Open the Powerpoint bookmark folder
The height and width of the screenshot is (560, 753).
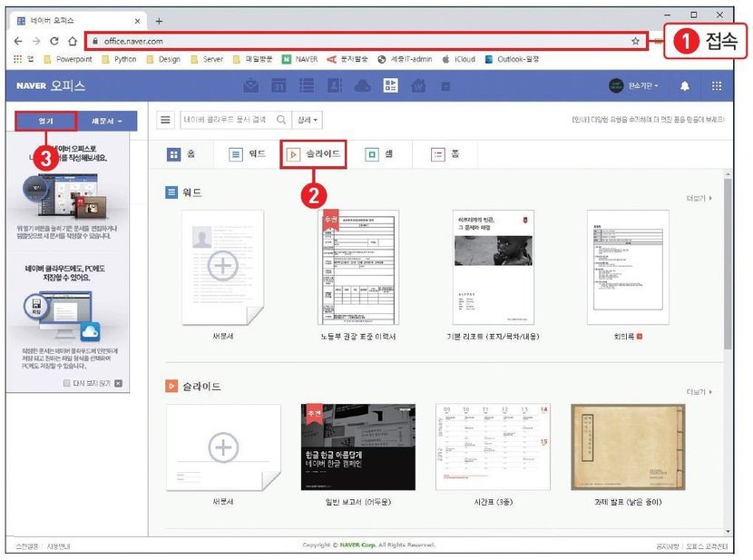click(x=68, y=59)
